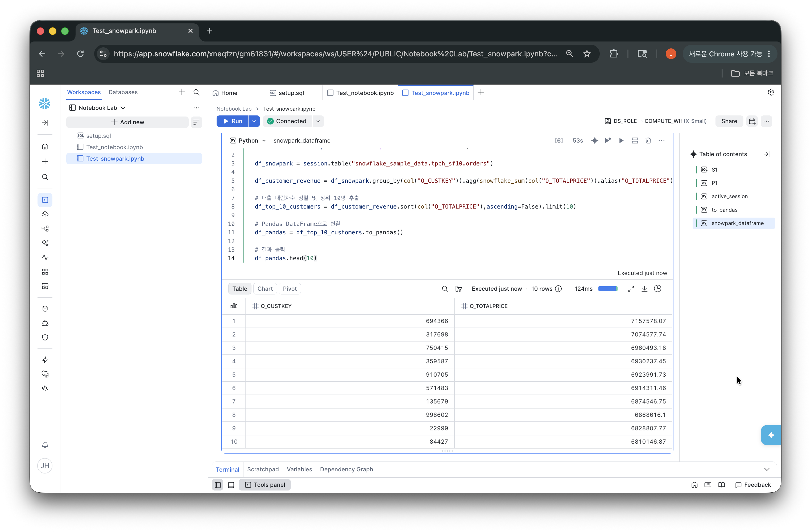Open the schedule notebook calendar icon

[752, 121]
